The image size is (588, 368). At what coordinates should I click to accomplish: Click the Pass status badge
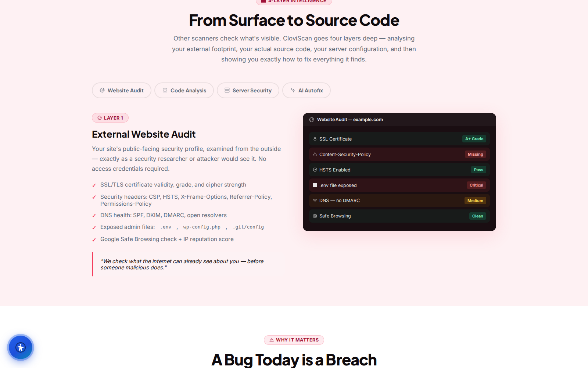[x=478, y=170]
